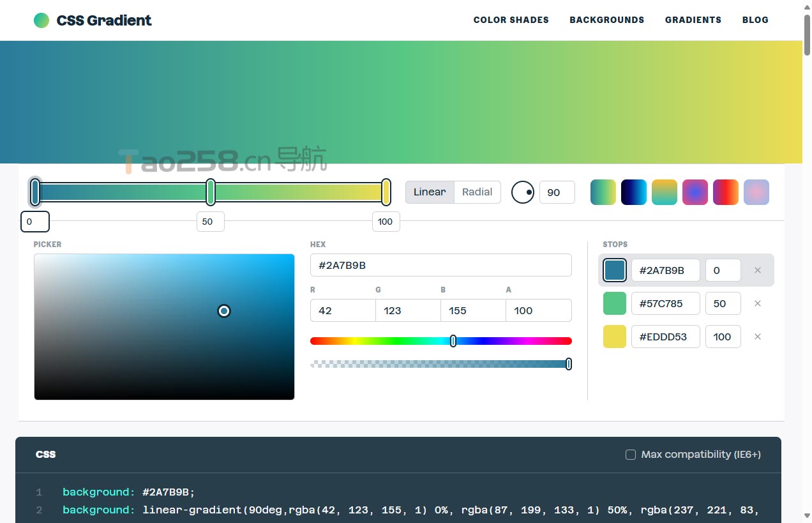Apply the dark navy blue preset gradient

634,192
